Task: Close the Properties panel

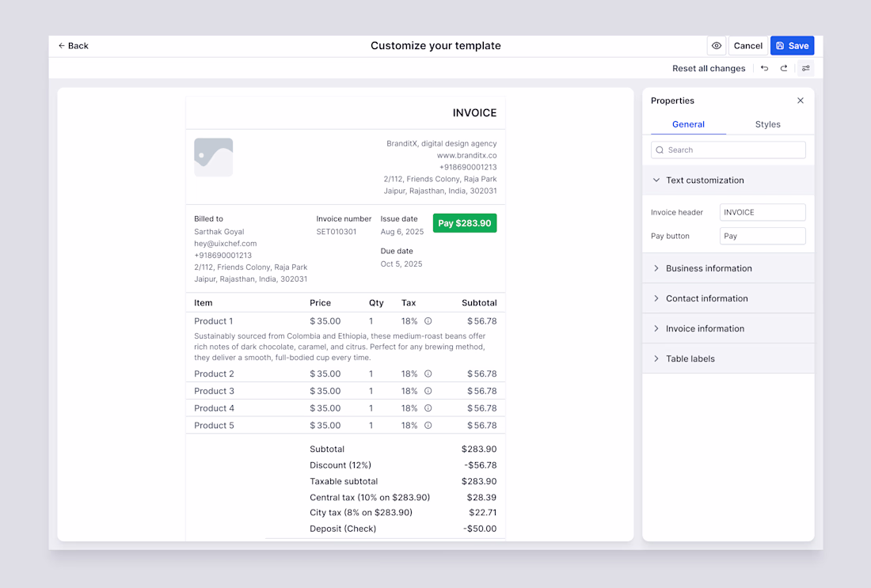Action: click(x=801, y=101)
